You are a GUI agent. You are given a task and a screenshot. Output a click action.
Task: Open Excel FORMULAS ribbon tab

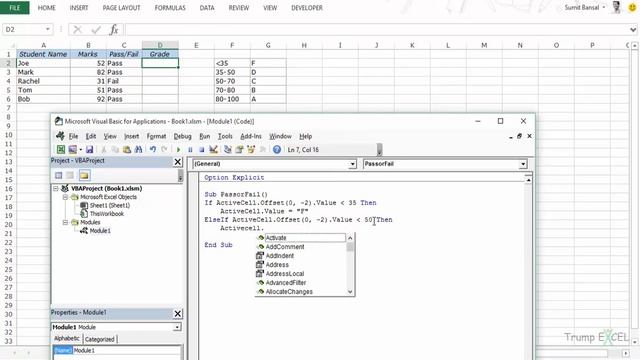[x=170, y=8]
